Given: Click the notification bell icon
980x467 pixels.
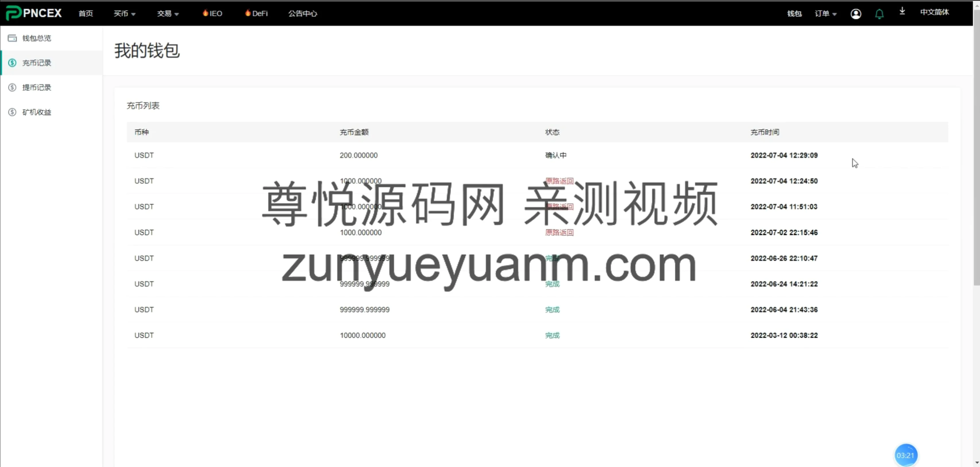Looking at the screenshot, I should 879,14.
